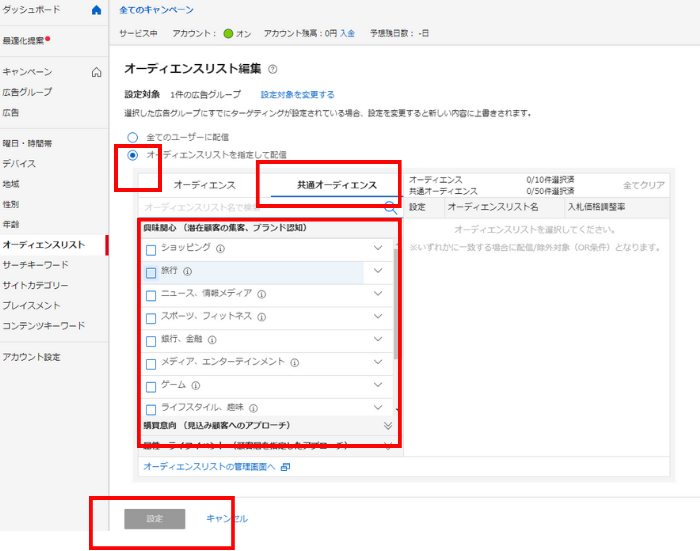Check the ゲーム checkbox

tap(151, 386)
